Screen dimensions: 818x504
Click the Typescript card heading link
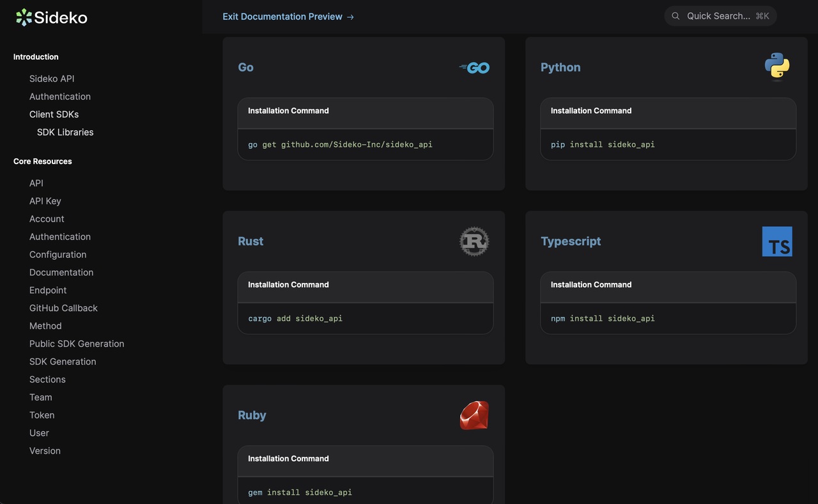point(571,241)
